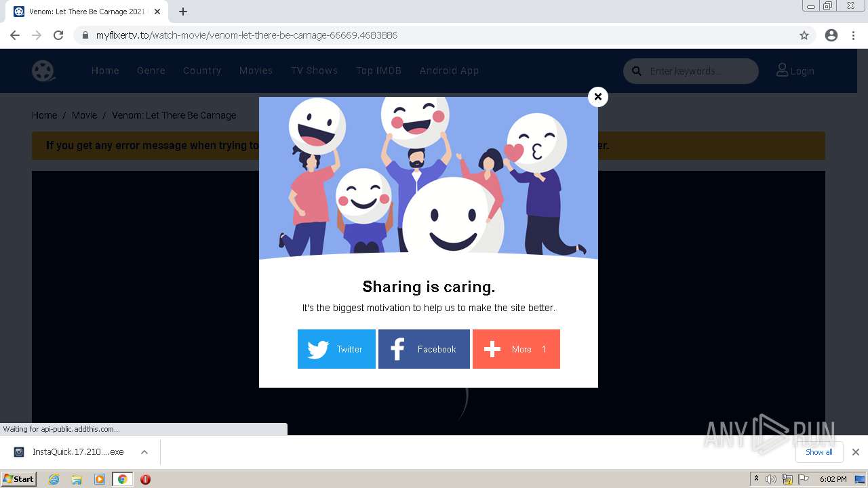Click the plus icon on More
This screenshot has height=488, width=868.
pos(492,349)
